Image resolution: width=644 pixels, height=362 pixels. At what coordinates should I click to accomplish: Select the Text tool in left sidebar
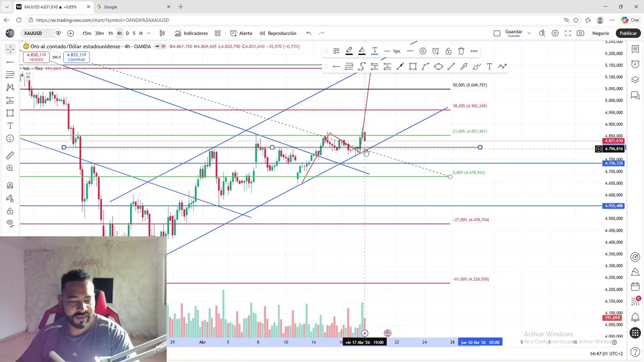10,126
